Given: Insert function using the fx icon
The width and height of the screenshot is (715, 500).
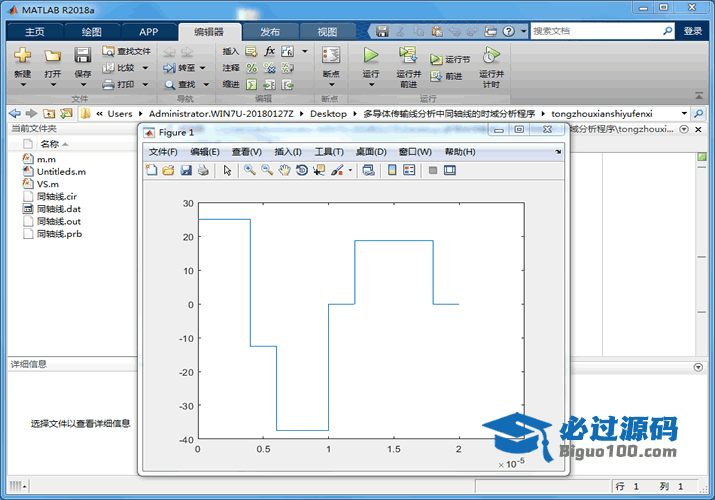Looking at the screenshot, I should tap(269, 51).
